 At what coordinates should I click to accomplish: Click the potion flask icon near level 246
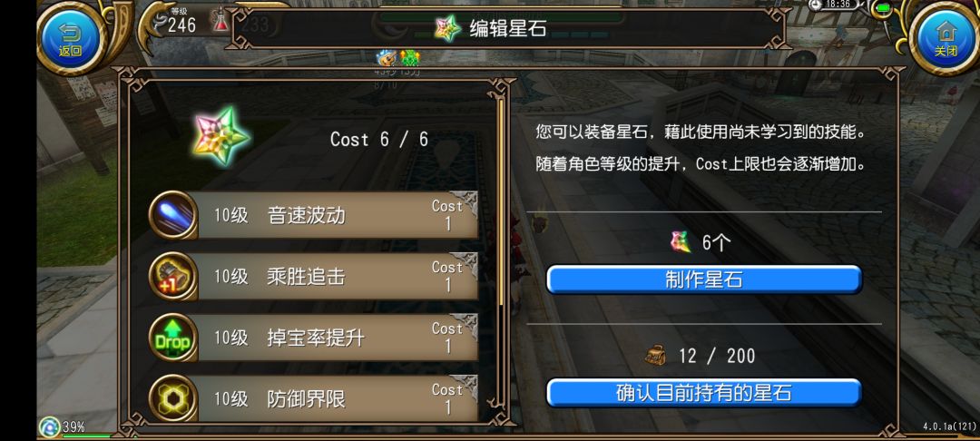click(220, 22)
